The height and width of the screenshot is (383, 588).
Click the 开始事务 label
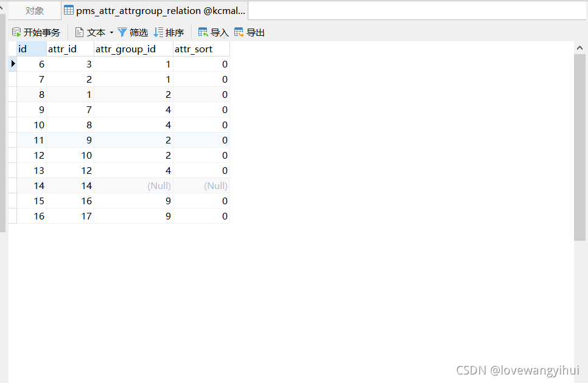(41, 33)
